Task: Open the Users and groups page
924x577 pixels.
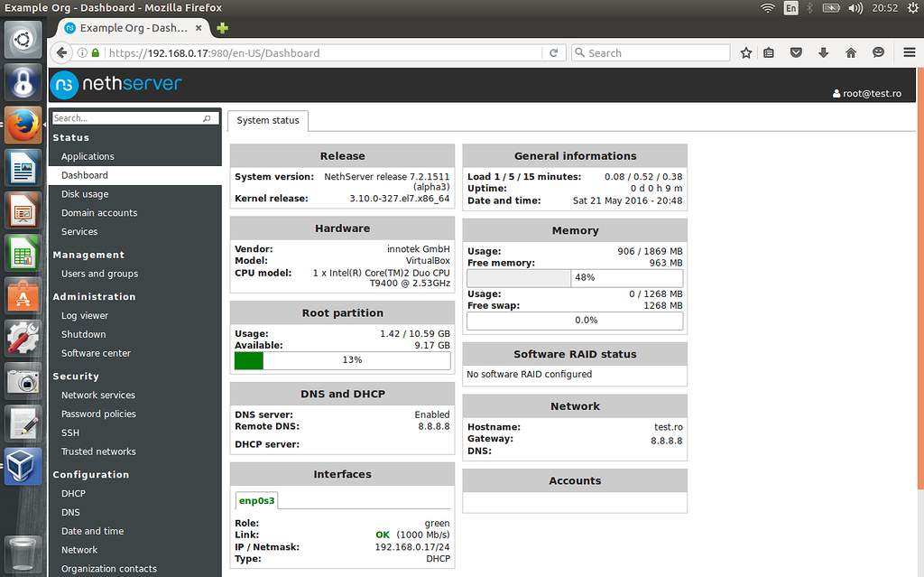Action: point(99,274)
